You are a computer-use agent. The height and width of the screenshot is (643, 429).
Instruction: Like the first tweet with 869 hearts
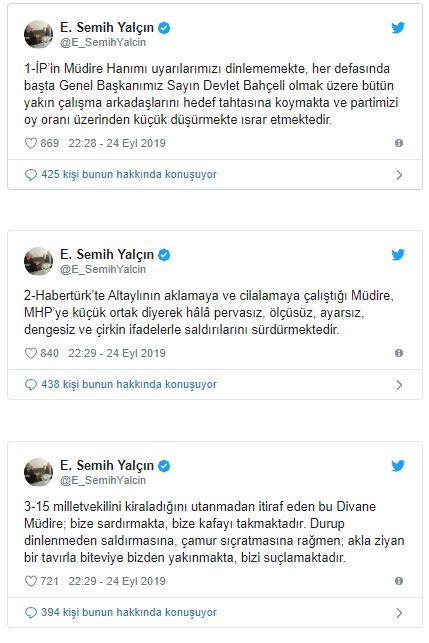(x=31, y=143)
